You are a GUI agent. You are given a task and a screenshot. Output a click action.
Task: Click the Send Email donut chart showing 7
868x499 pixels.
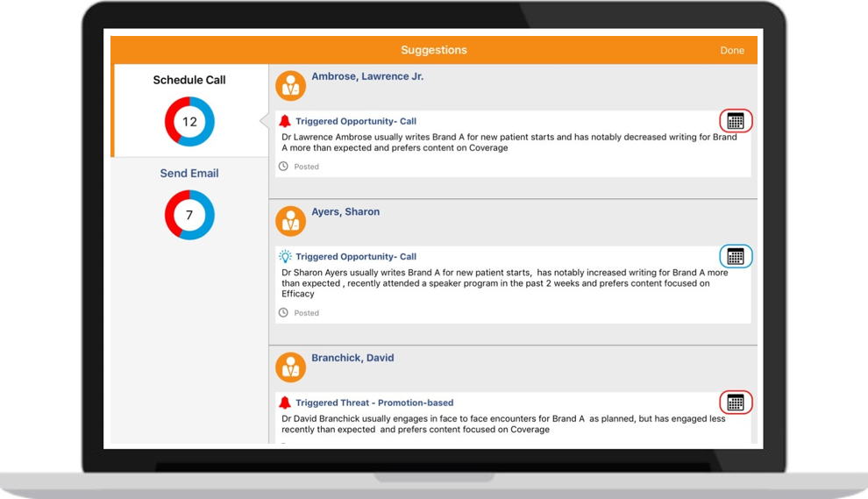(189, 215)
